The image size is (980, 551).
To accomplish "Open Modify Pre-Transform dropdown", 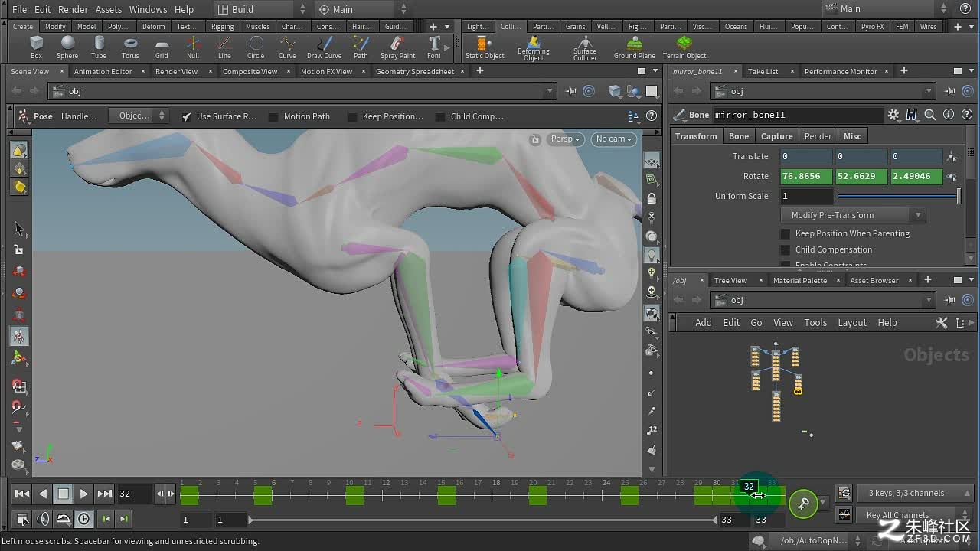I will pyautogui.click(x=854, y=215).
